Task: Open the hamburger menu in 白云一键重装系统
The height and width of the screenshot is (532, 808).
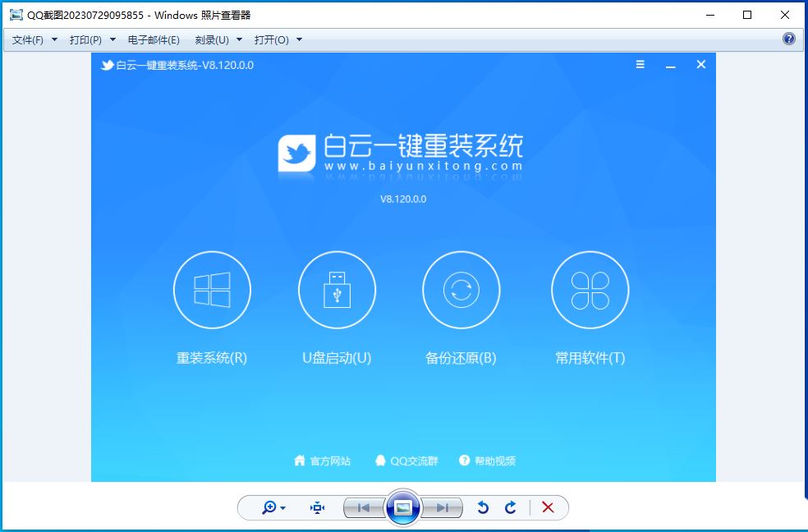Action: (640, 64)
